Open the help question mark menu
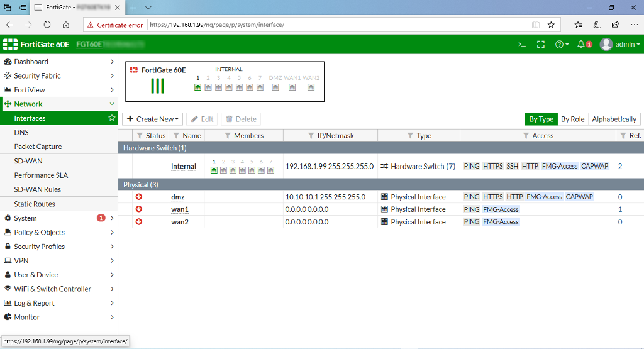 point(562,45)
